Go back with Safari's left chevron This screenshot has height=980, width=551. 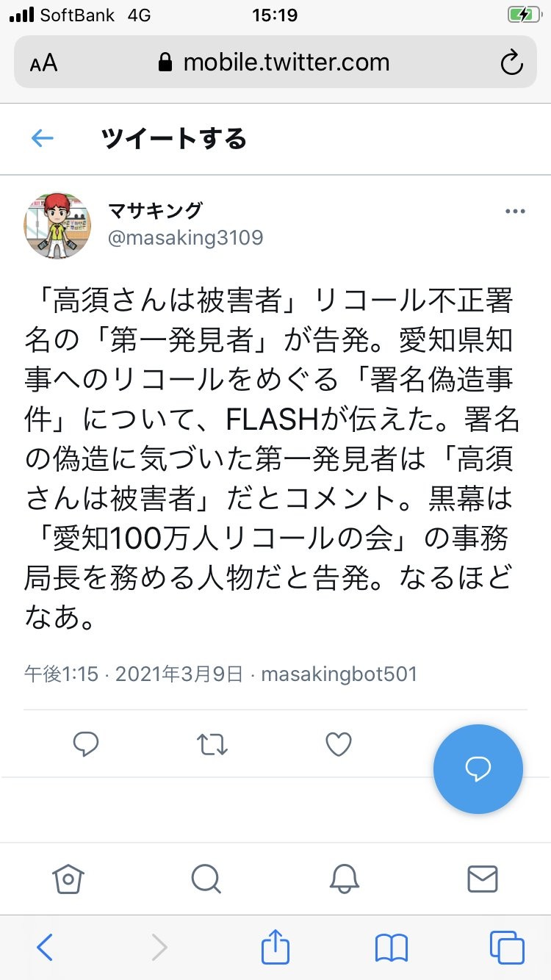tap(45, 948)
